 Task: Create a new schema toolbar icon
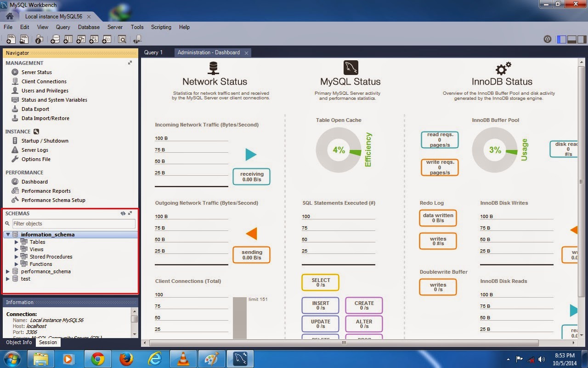coord(55,40)
